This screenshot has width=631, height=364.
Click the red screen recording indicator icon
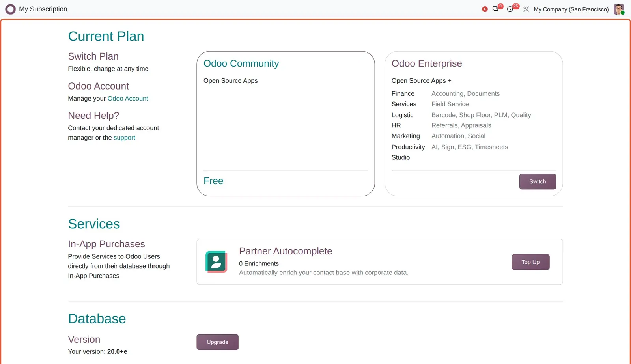pyautogui.click(x=485, y=9)
